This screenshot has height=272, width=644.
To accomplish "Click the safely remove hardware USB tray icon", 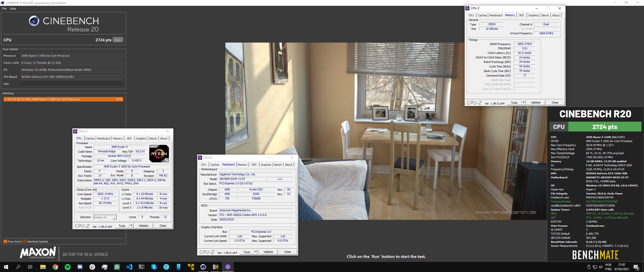I will pos(589,267).
